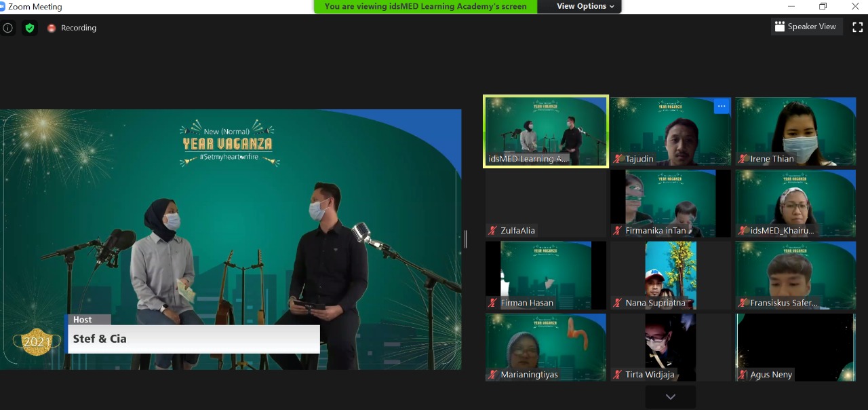Viewport: 868px width, 410px height.
Task: Select Irene Thian's video tile
Action: click(795, 131)
